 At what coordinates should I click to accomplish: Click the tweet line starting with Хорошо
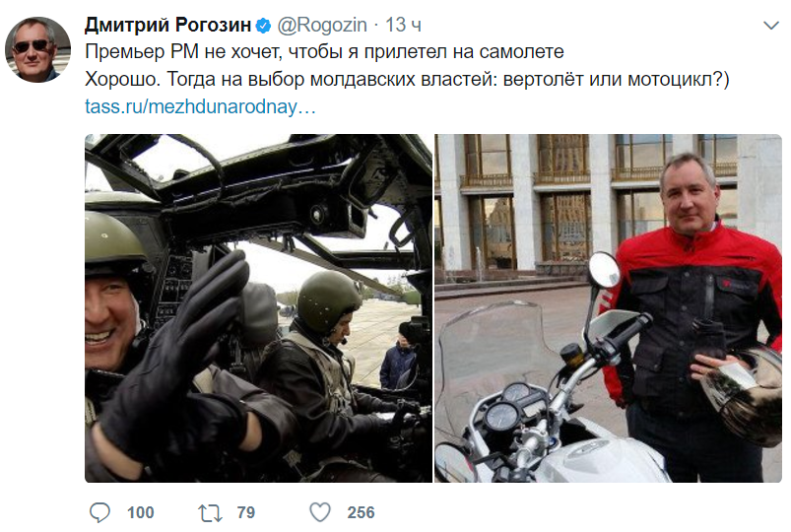[407, 80]
